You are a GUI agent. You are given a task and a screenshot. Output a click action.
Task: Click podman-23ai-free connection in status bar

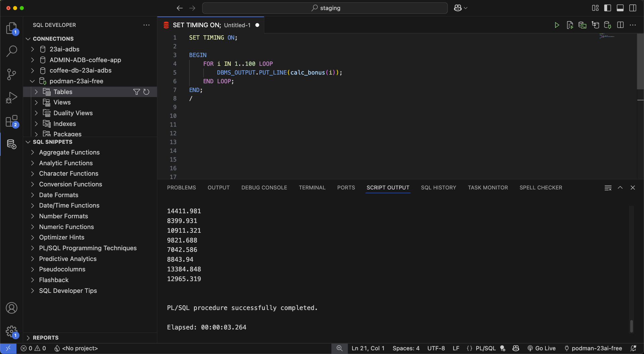coord(593,348)
